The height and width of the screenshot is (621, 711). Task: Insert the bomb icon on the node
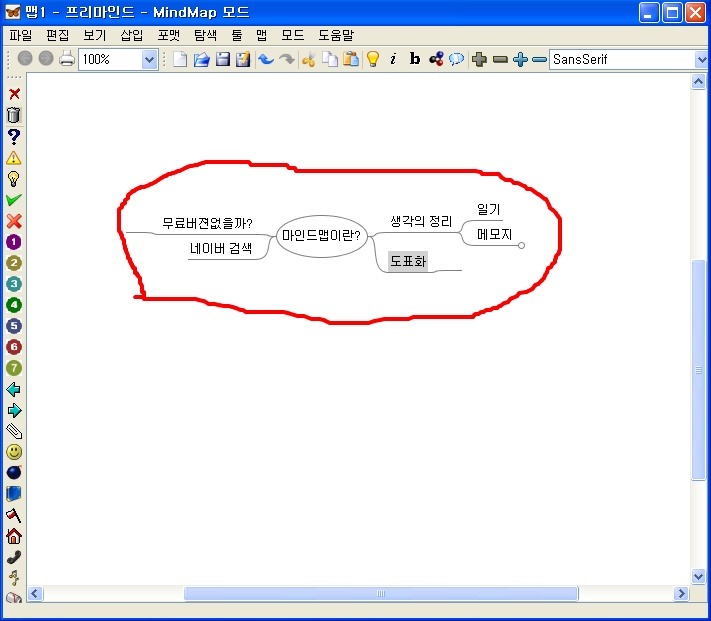point(14,473)
